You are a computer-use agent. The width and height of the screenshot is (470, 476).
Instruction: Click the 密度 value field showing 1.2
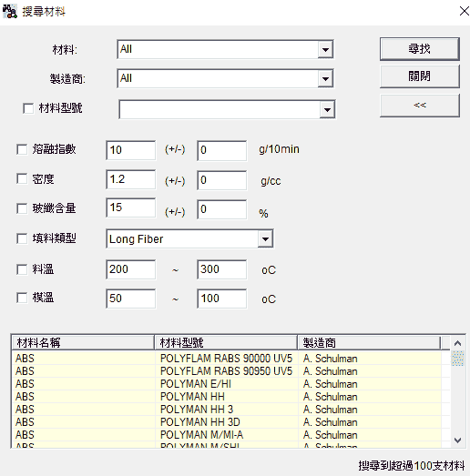(131, 179)
